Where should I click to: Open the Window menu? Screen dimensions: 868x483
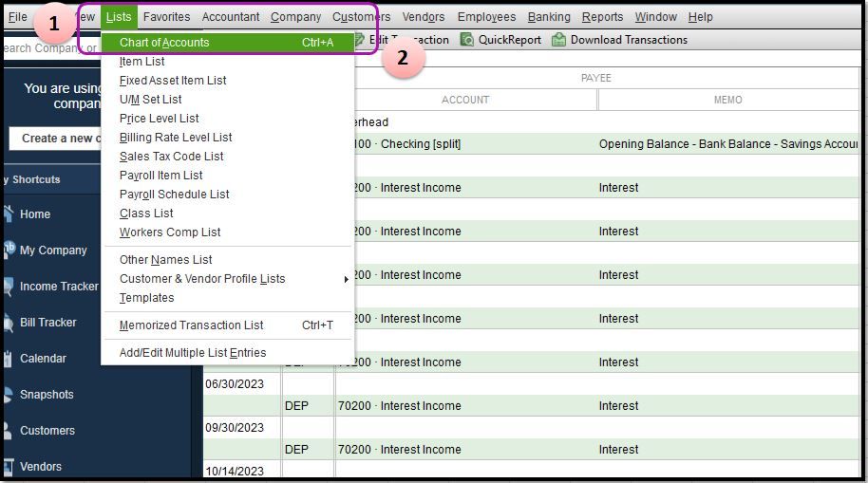656,17
